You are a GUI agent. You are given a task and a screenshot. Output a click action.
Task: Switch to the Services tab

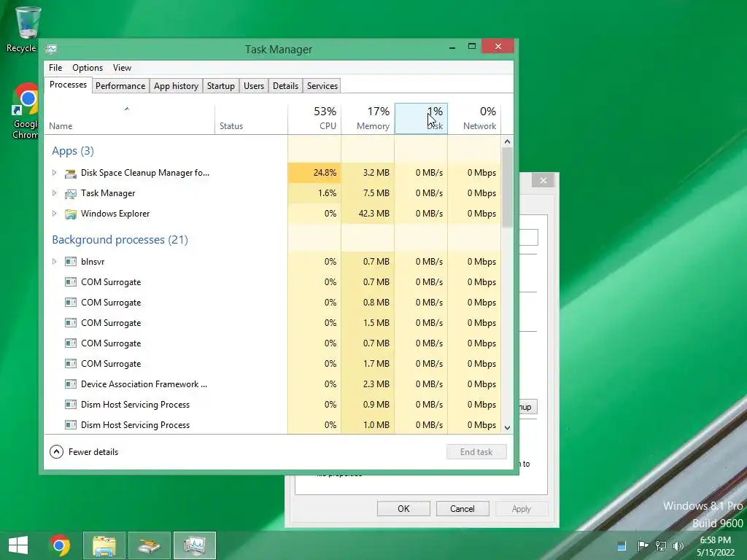[x=322, y=86]
